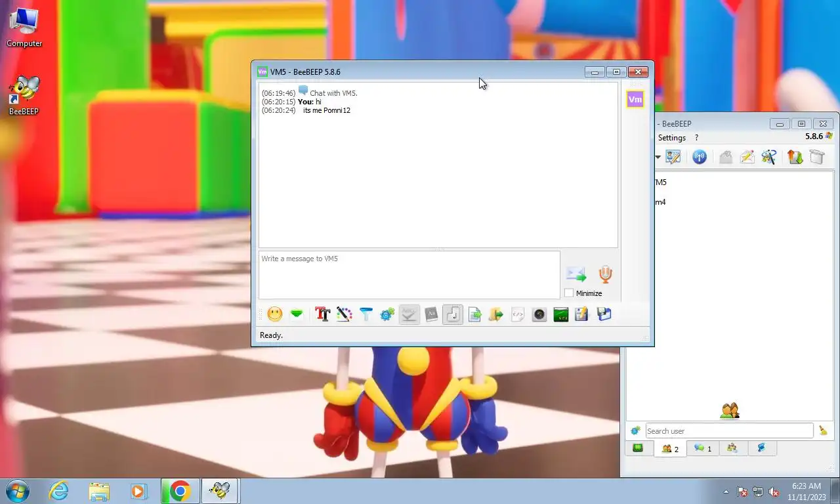Open Windows Media Player from taskbar

click(x=138, y=491)
